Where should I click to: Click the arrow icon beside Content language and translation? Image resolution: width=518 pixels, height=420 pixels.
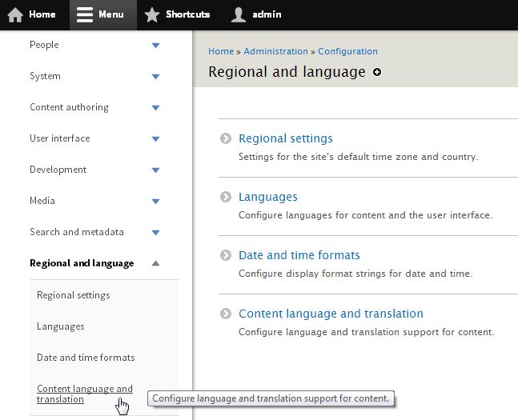[226, 314]
